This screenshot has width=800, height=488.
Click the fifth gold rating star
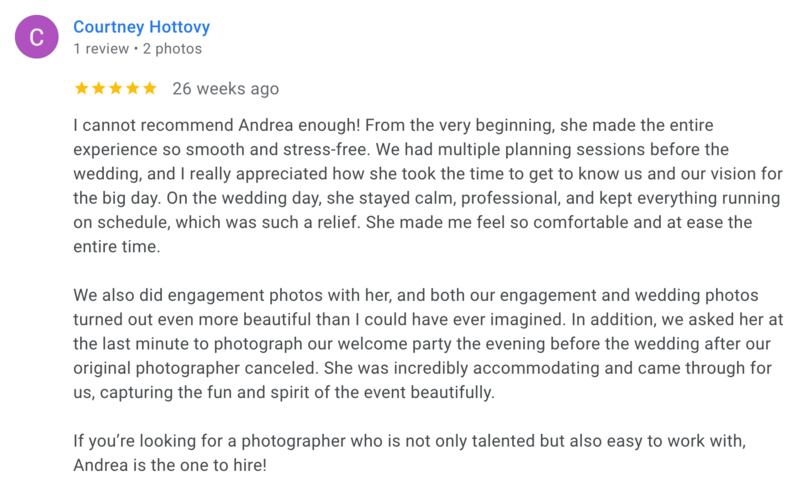point(149,88)
